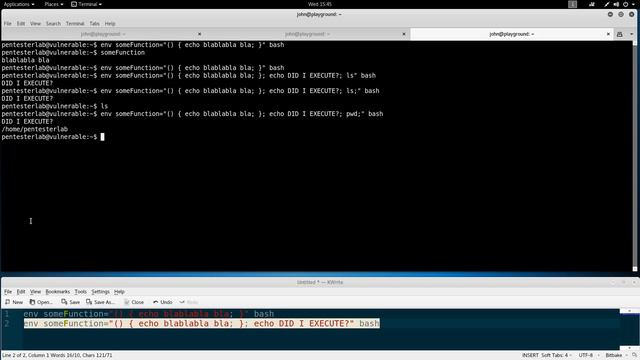Open KWrite File menu
The width and height of the screenshot is (640, 360).
[8, 292]
